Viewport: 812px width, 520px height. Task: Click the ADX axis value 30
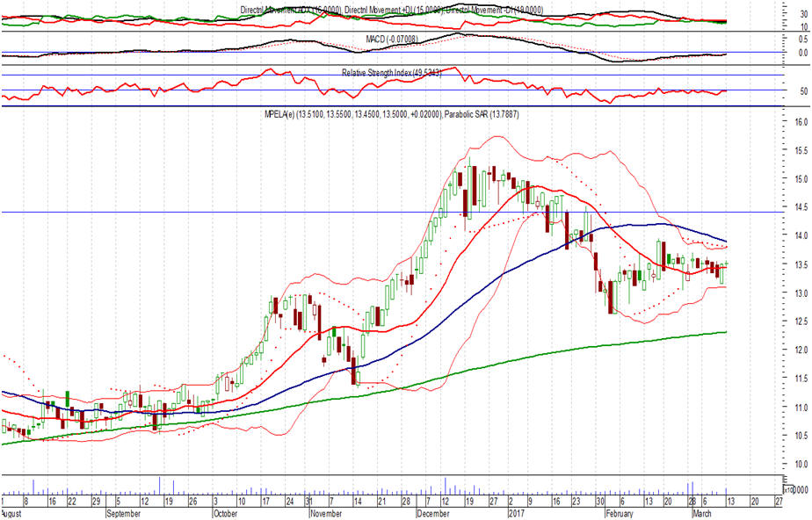804,15
